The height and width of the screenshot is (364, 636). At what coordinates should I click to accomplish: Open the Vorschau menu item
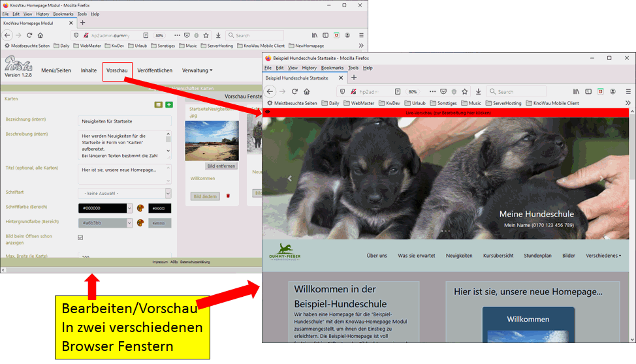pyautogui.click(x=117, y=70)
